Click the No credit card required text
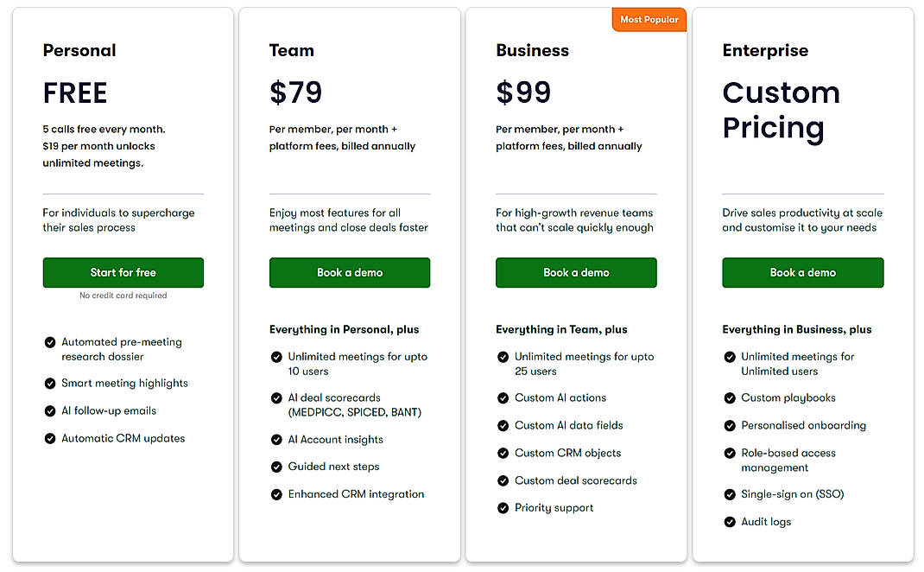Viewport: 924px width, 572px height. (x=123, y=295)
